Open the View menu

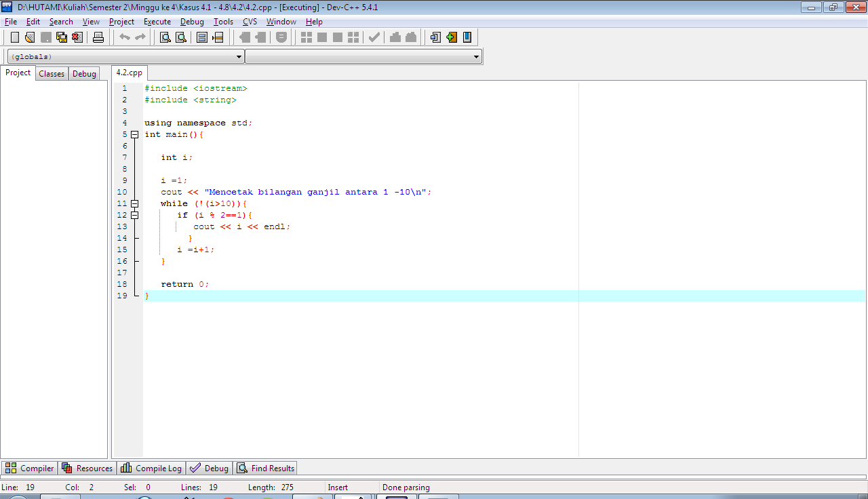pos(91,22)
